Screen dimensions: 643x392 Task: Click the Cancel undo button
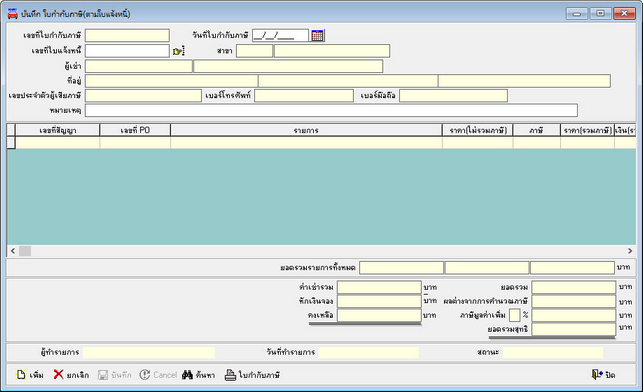point(158,375)
